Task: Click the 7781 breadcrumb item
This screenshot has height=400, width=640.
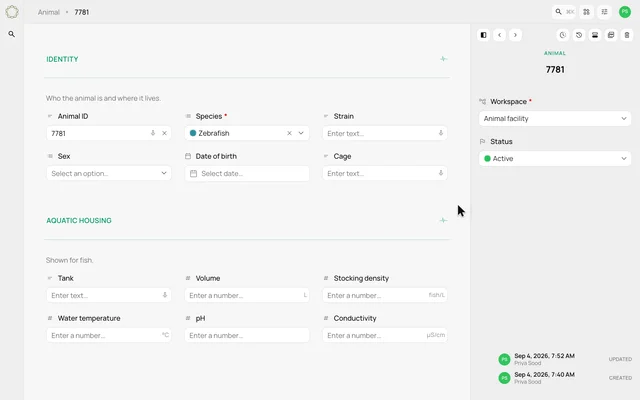Action: pyautogui.click(x=82, y=12)
